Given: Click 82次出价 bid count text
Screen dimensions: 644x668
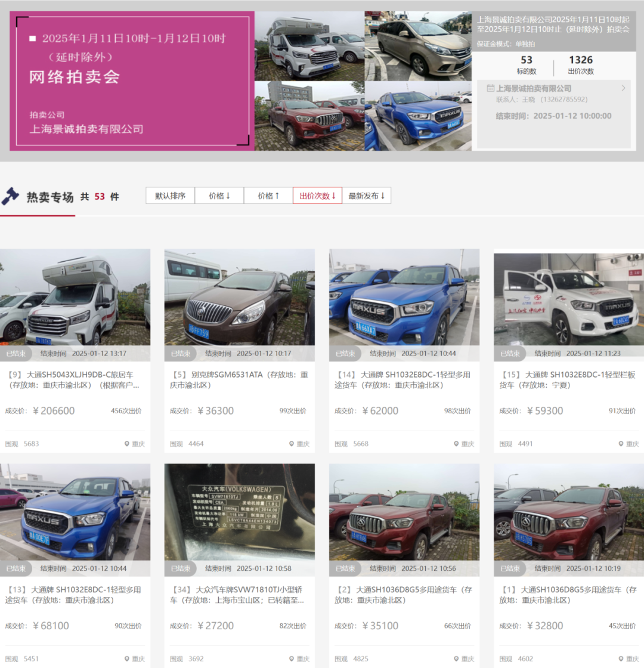Looking at the screenshot, I should tap(293, 626).
